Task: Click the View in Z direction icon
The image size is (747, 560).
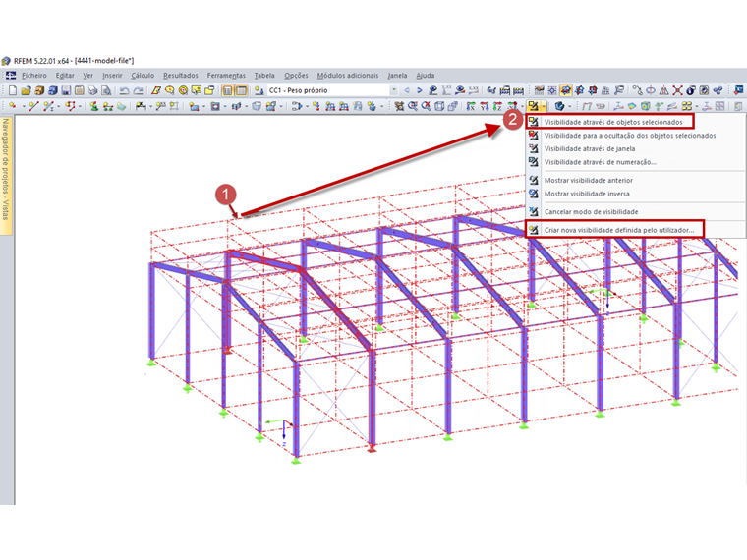Action: click(x=497, y=106)
